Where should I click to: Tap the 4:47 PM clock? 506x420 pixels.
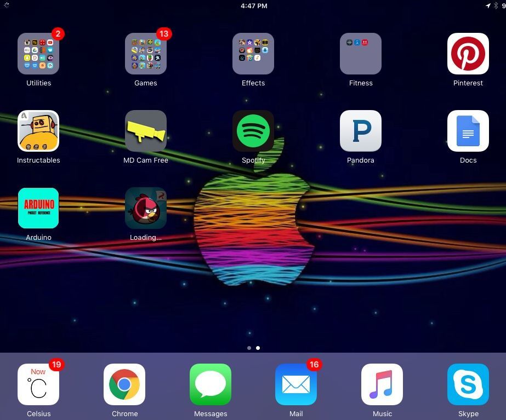pyautogui.click(x=254, y=6)
